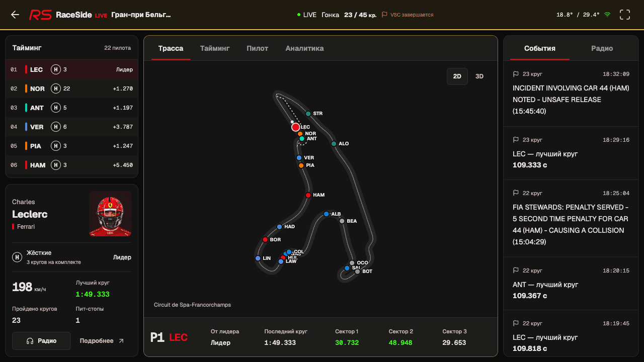The image size is (644, 362).
Task: Select the LEC row in timing list
Action: pyautogui.click(x=71, y=69)
